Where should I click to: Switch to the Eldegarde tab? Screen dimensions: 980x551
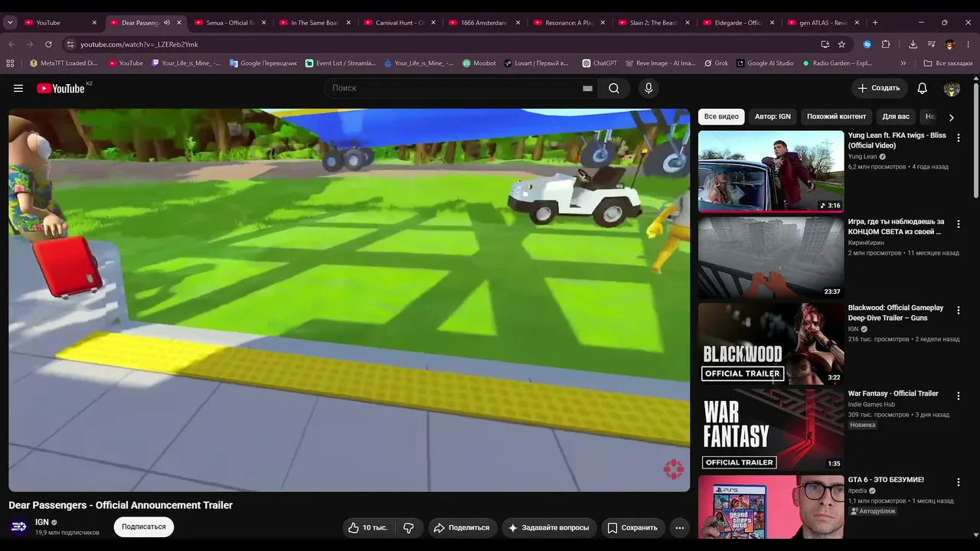[739, 23]
